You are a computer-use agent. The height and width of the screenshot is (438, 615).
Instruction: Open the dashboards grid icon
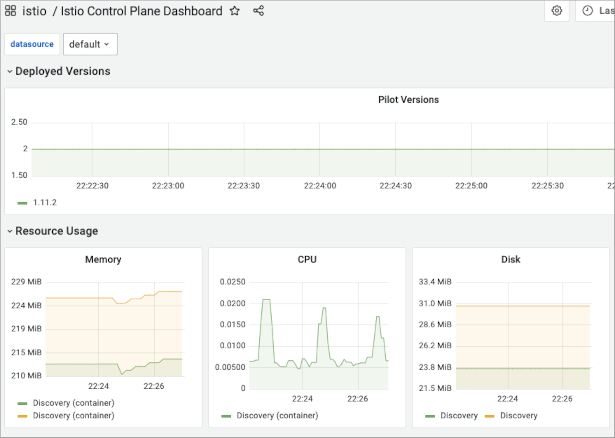point(10,11)
